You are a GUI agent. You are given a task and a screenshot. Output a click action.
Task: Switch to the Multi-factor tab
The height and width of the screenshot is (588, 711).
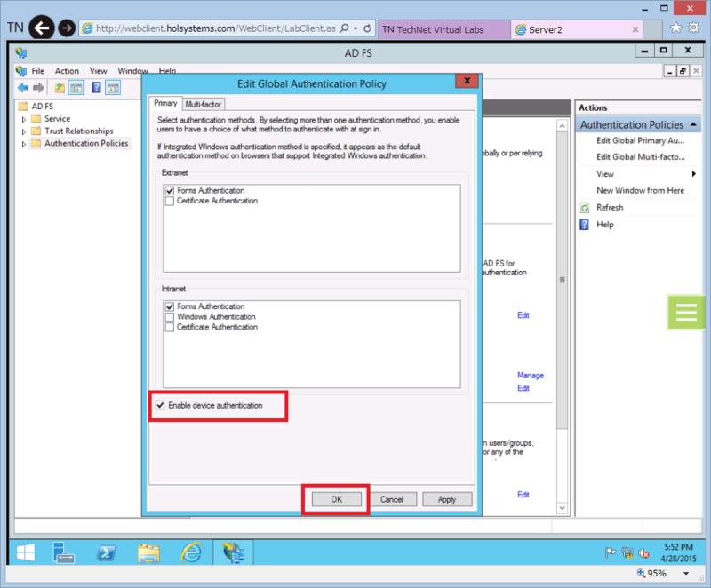[204, 104]
